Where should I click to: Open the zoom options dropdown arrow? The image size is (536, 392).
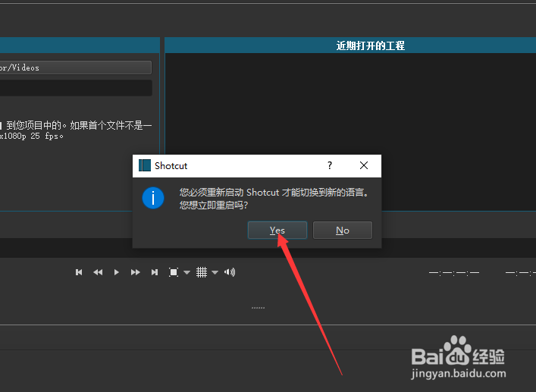click(187, 272)
